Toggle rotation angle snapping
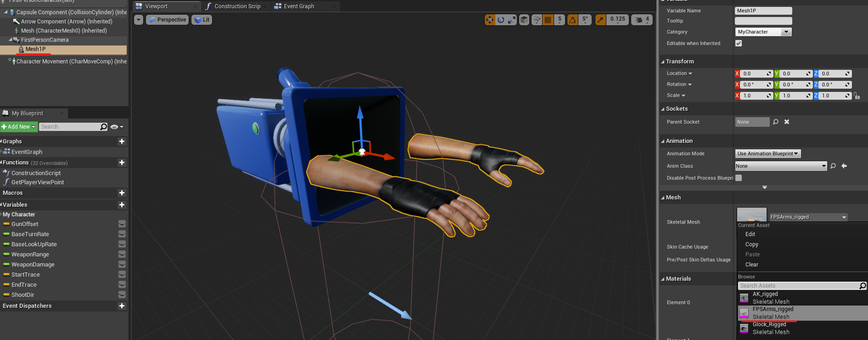The image size is (868, 340). click(x=572, y=20)
